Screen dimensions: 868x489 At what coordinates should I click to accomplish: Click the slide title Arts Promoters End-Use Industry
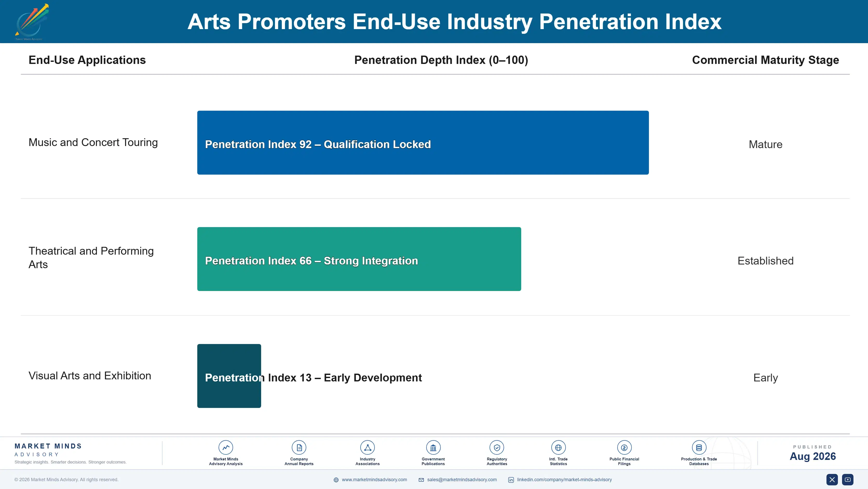(454, 22)
